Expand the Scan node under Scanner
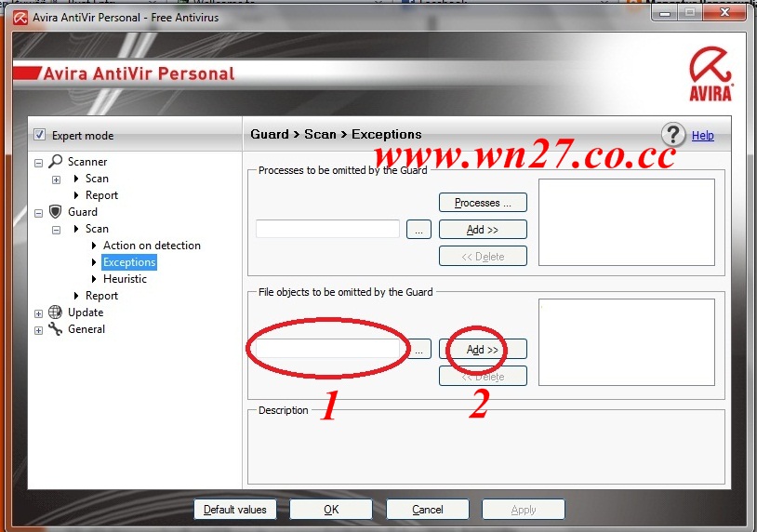Screen dimensions: 757x532 (x=56, y=180)
